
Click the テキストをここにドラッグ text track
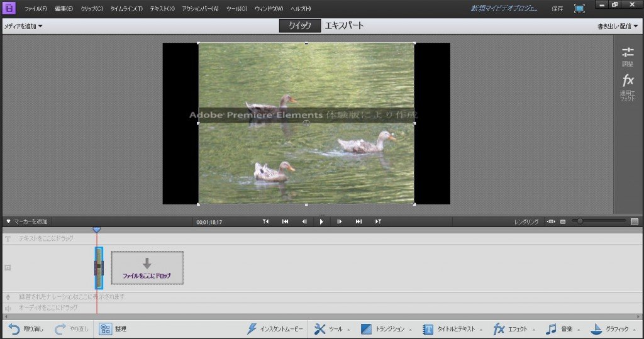(45, 238)
